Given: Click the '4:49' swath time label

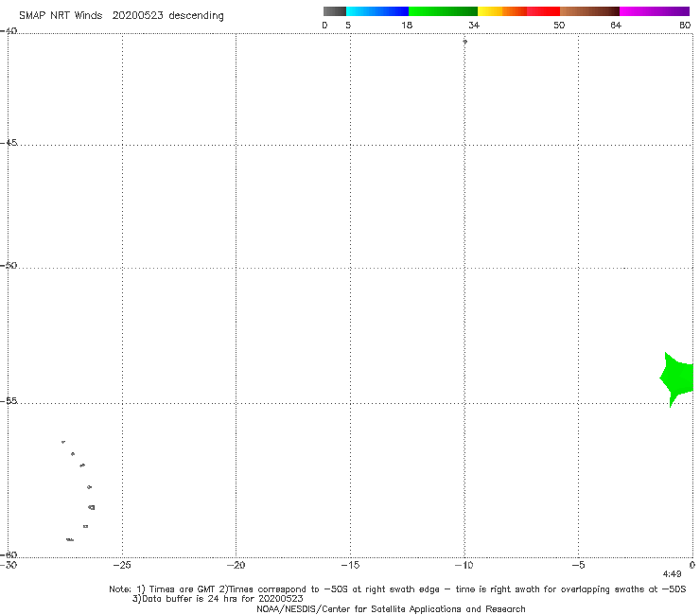Looking at the screenshot, I should pos(672,574).
